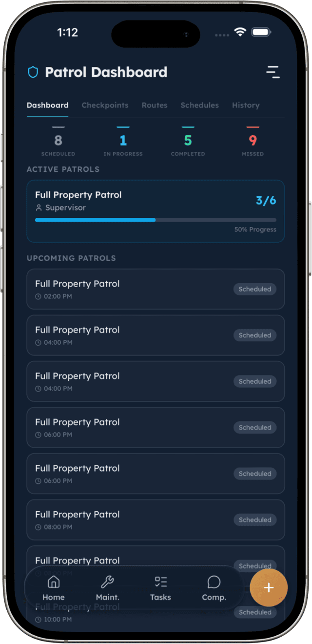Click the active patrol progress bar
Screen dimensions: 312x644
pyautogui.click(x=156, y=220)
